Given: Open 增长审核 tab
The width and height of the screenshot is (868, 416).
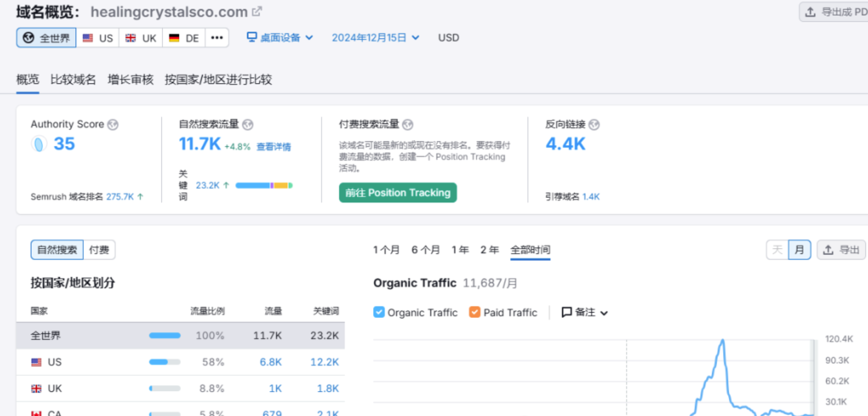Looking at the screenshot, I should click(131, 79).
